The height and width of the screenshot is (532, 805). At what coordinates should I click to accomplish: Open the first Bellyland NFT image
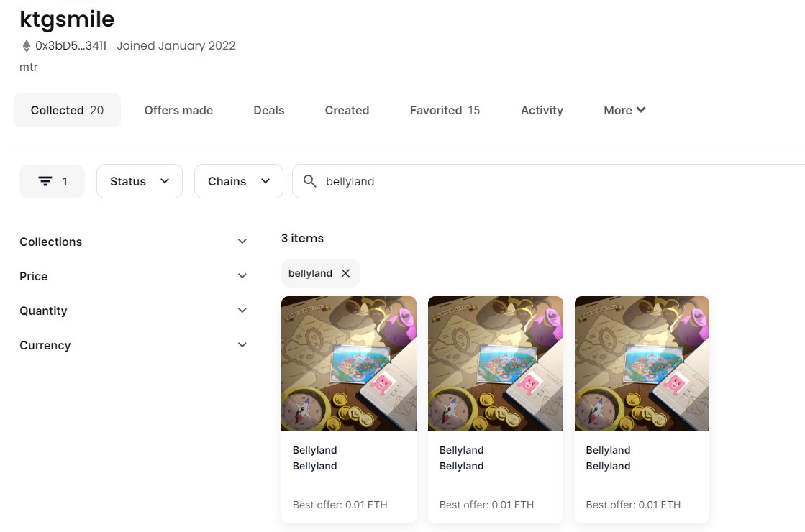[349, 363]
